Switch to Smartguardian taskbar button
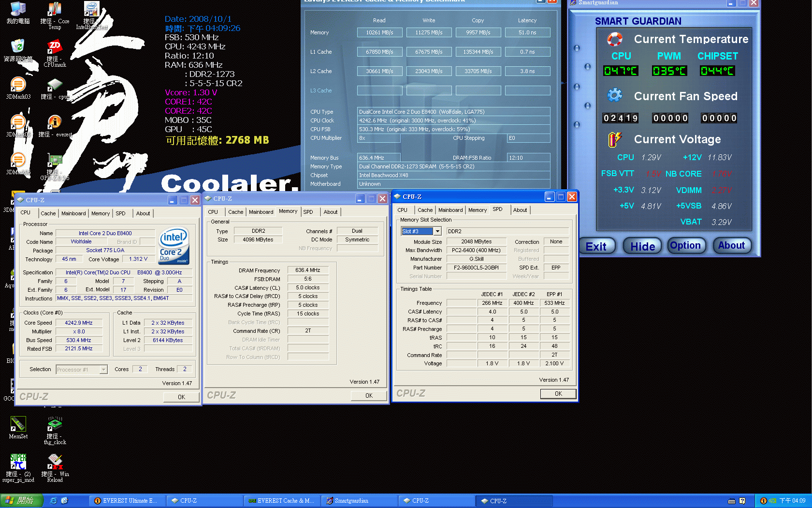Image resolution: width=812 pixels, height=508 pixels. 359,501
